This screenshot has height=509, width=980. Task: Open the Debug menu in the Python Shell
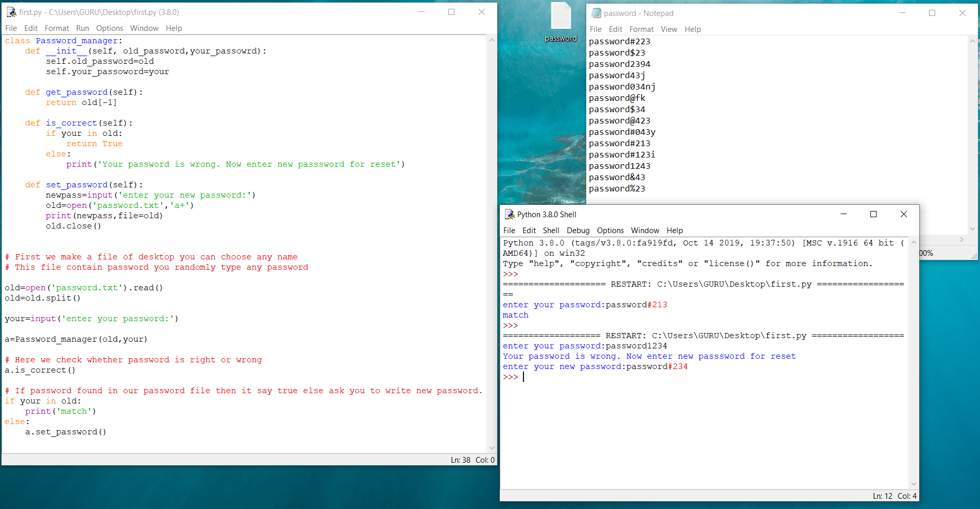click(x=578, y=231)
